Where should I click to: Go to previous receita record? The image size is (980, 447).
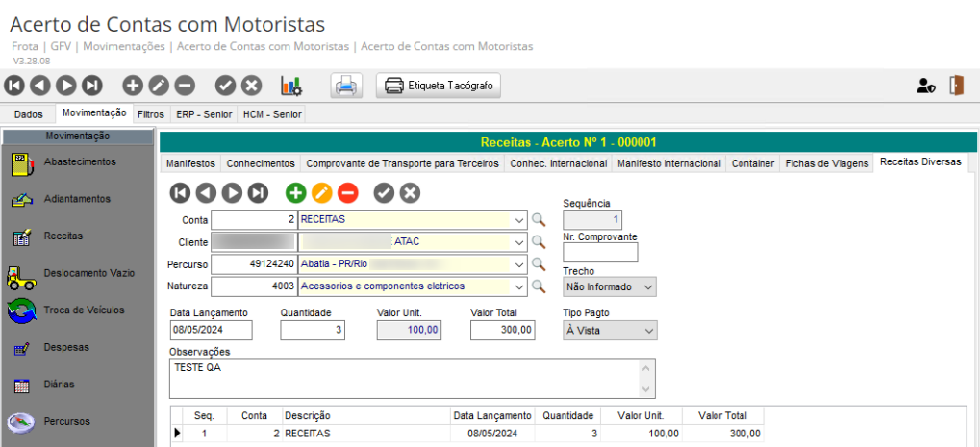tap(206, 193)
